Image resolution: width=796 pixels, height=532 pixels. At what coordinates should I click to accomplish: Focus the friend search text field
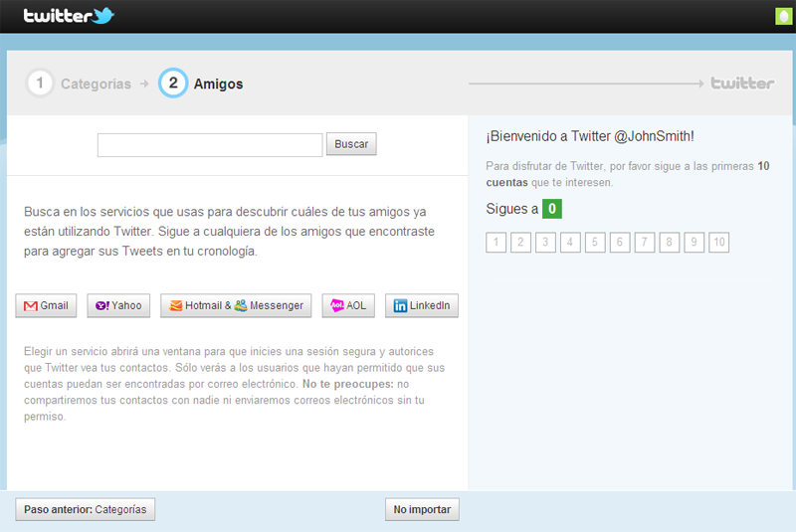(210, 145)
